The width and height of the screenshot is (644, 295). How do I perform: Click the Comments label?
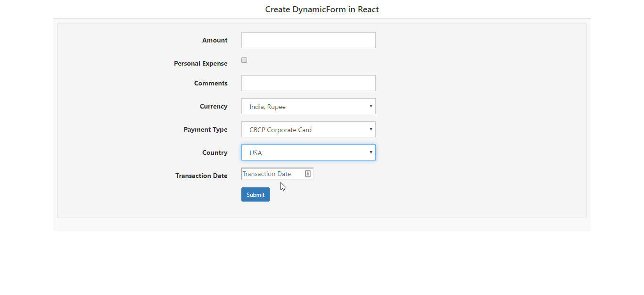(211, 83)
